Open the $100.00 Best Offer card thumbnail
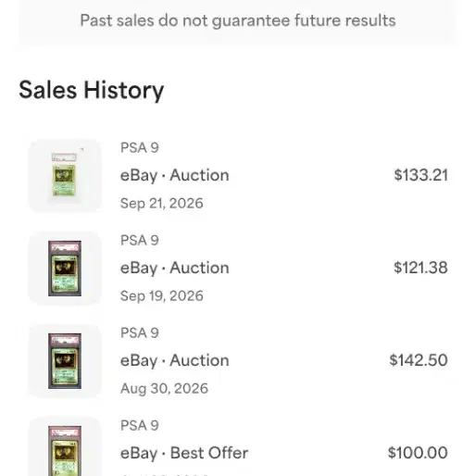Viewport: 476px width, 476px height. [x=65, y=446]
